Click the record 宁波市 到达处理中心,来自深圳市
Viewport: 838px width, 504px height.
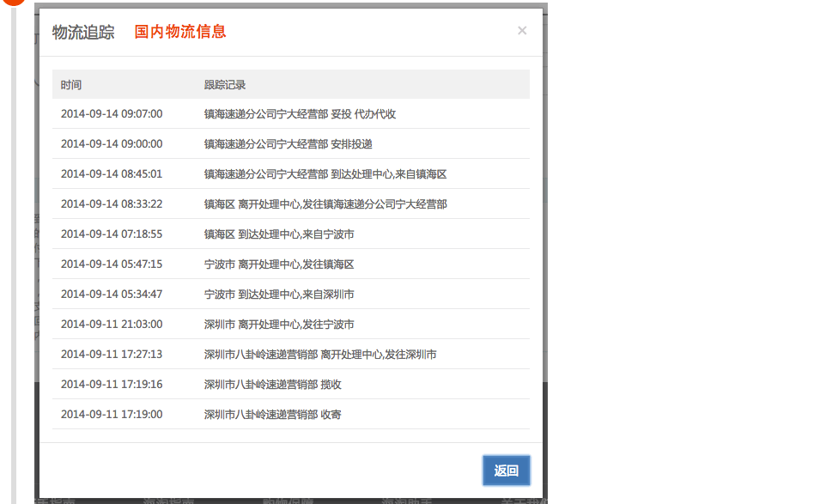pyautogui.click(x=279, y=294)
